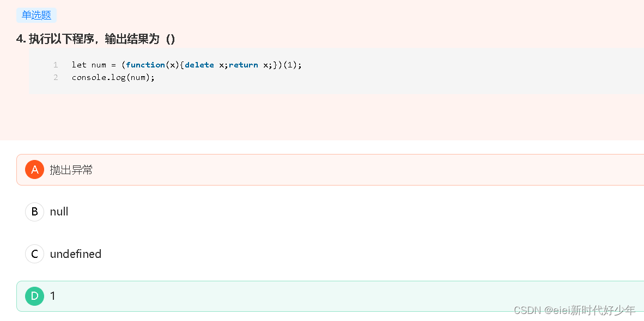
Task: Click the return keyword in the code
Action: click(243, 65)
